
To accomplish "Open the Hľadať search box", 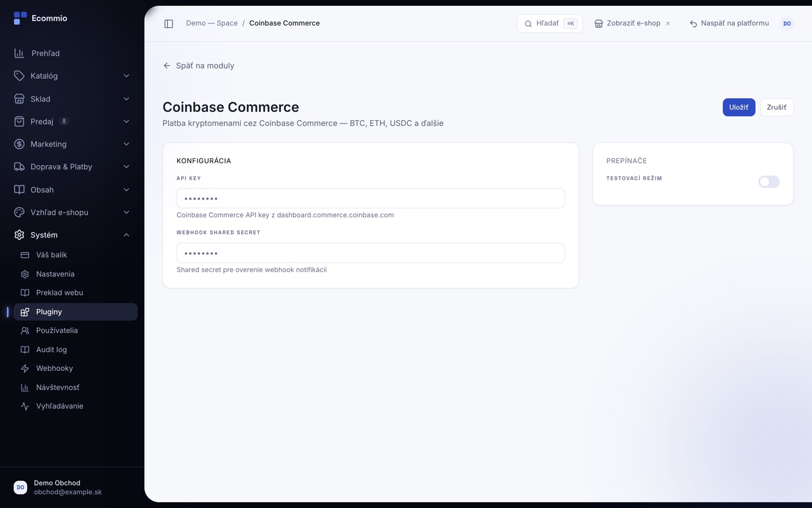I will point(550,24).
